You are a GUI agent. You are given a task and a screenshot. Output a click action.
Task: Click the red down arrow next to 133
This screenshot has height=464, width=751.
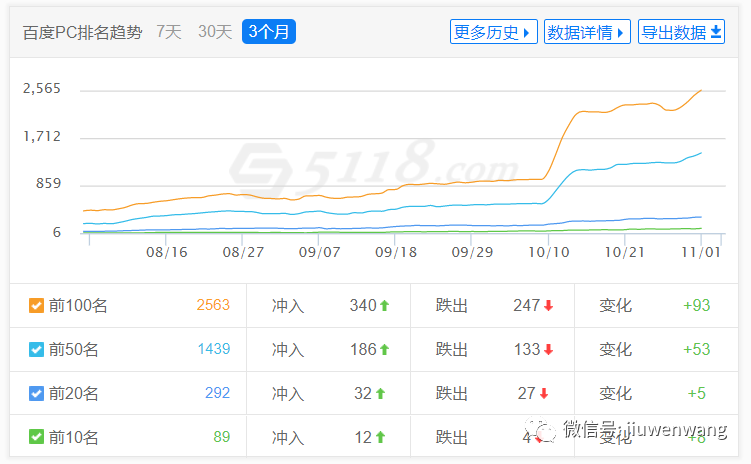click(548, 350)
